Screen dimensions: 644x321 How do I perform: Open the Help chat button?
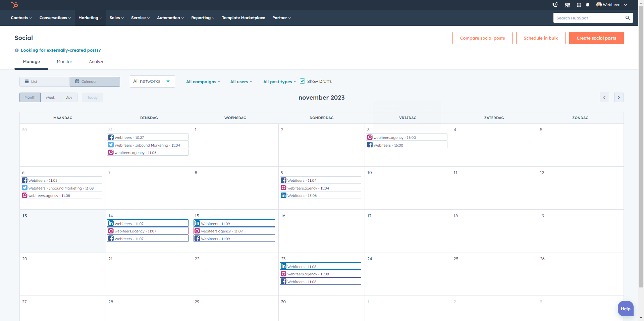pos(626,309)
